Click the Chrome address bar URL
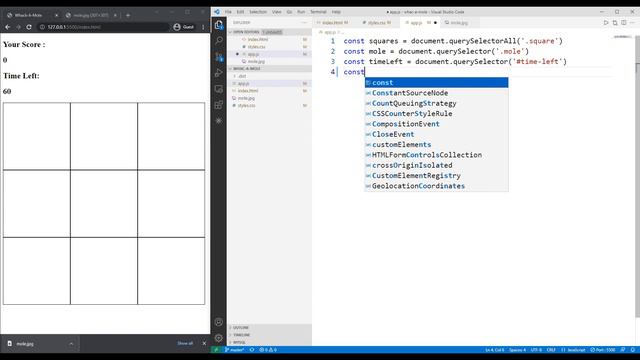Image resolution: width=640 pixels, height=360 pixels. pyautogui.click(x=74, y=27)
